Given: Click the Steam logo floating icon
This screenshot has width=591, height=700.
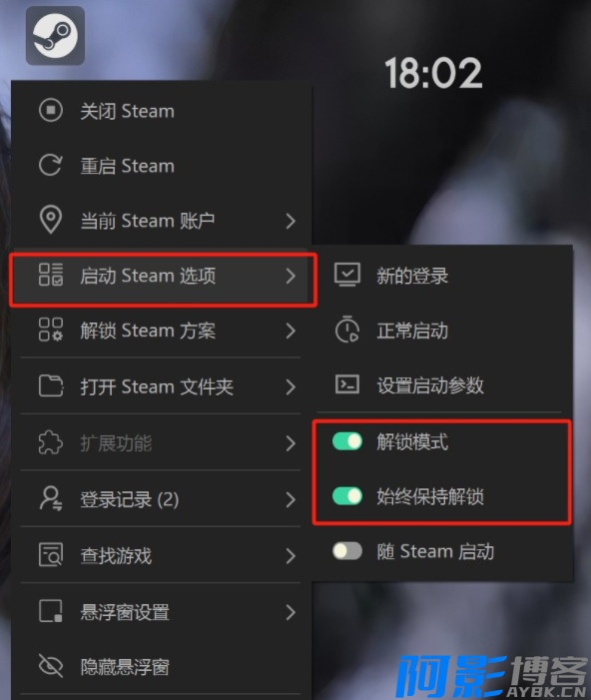Looking at the screenshot, I should click(x=55, y=36).
